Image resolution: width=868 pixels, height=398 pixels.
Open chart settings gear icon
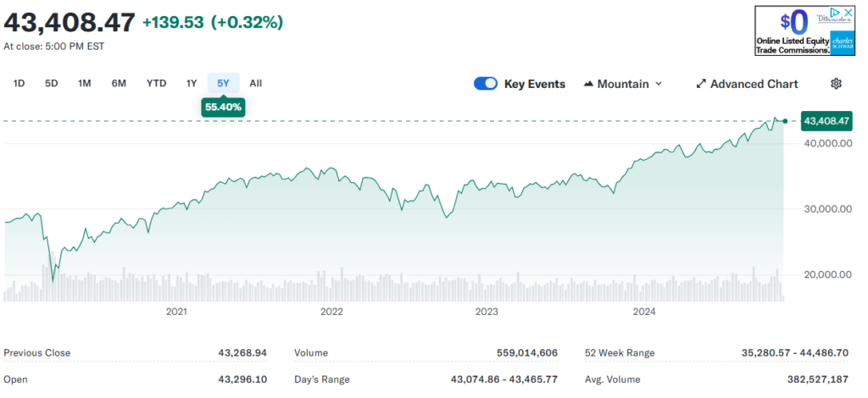tap(836, 84)
